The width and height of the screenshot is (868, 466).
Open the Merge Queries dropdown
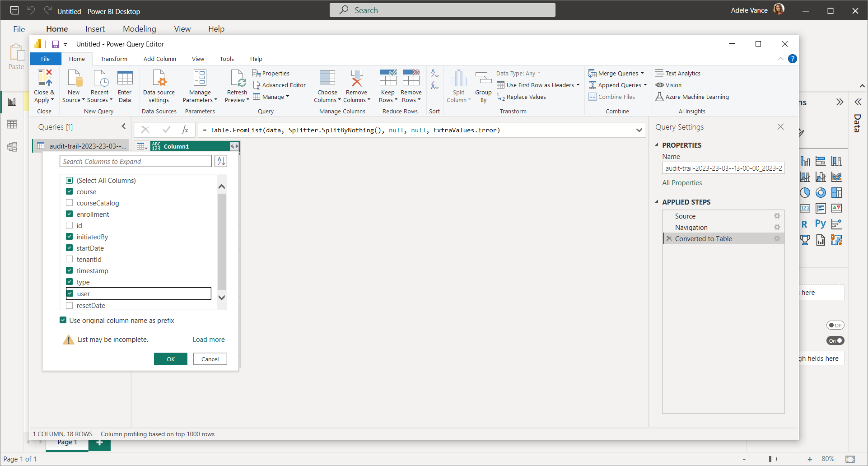642,73
